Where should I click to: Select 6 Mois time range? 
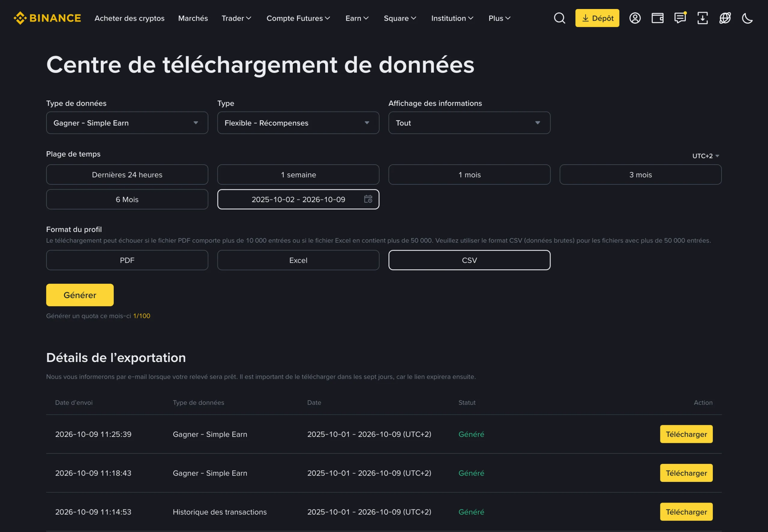click(127, 199)
